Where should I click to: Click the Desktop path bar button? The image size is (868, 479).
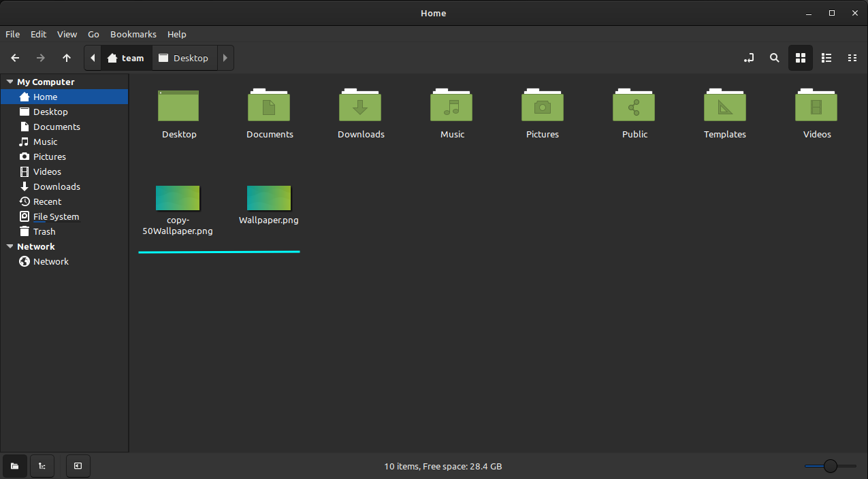184,59
